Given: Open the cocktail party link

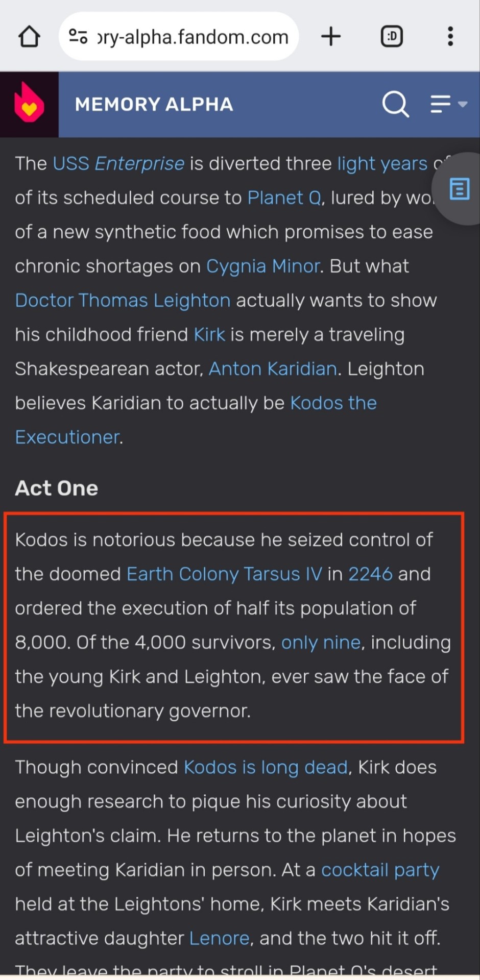Looking at the screenshot, I should tap(380, 870).
